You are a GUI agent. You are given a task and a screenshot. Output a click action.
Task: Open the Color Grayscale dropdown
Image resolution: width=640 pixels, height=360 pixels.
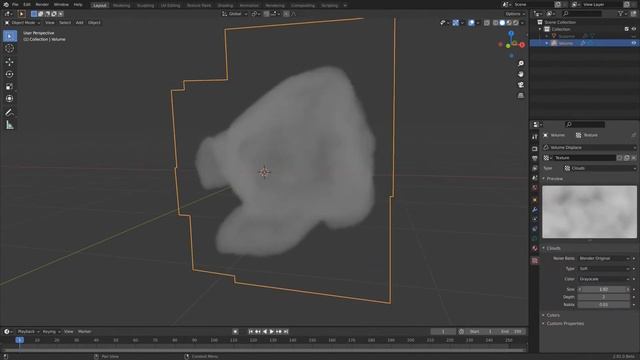click(x=604, y=279)
